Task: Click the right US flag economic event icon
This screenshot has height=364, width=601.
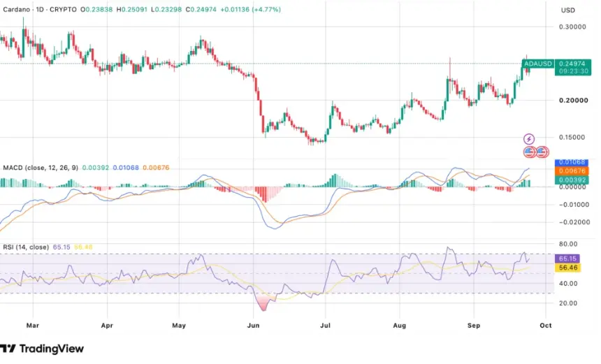Action: click(x=542, y=152)
